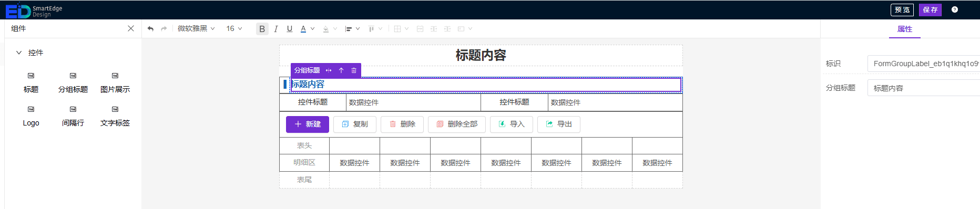980x209 pixels.
Task: Close the 组件 panel with X
Action: 131,28
